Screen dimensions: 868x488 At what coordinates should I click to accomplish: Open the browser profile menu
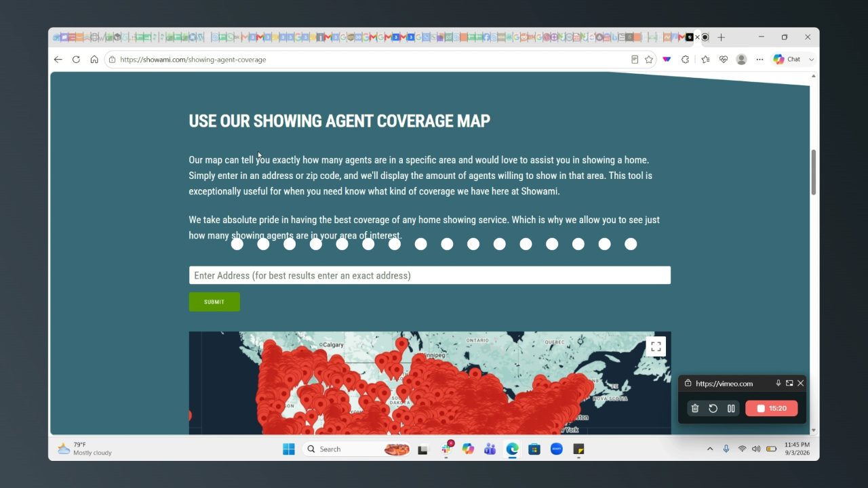[x=741, y=60]
